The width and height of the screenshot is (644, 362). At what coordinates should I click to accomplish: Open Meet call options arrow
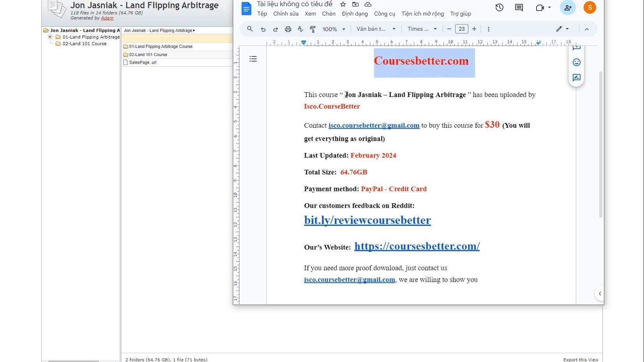[x=549, y=7]
